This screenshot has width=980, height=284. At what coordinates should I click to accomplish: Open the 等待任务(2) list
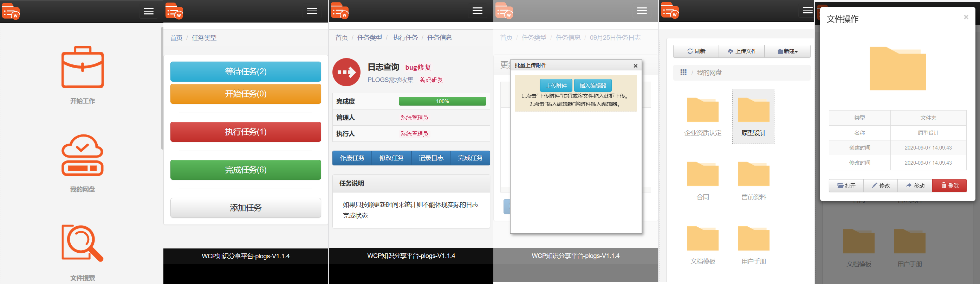coord(246,72)
